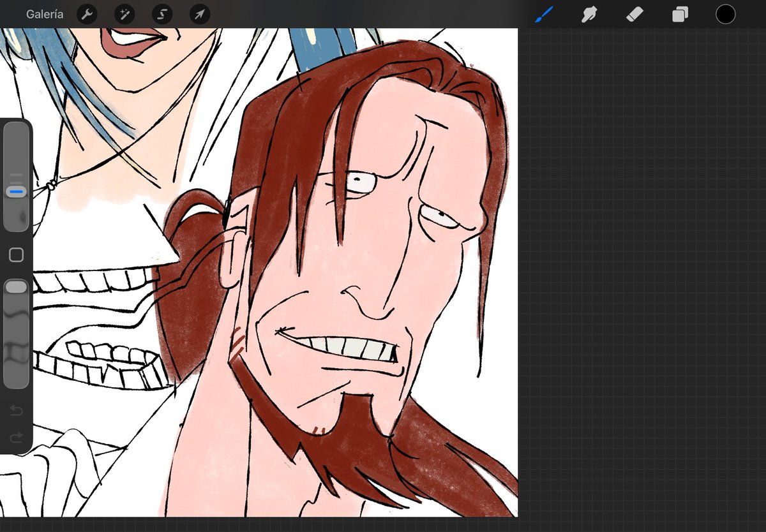The image size is (766, 532).
Task: Open the Selection S-shaped tool
Action: tap(162, 14)
